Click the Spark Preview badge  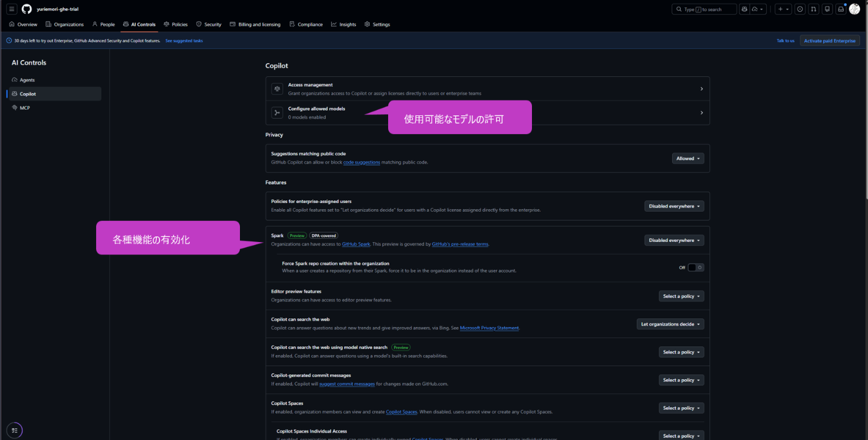pyautogui.click(x=297, y=236)
